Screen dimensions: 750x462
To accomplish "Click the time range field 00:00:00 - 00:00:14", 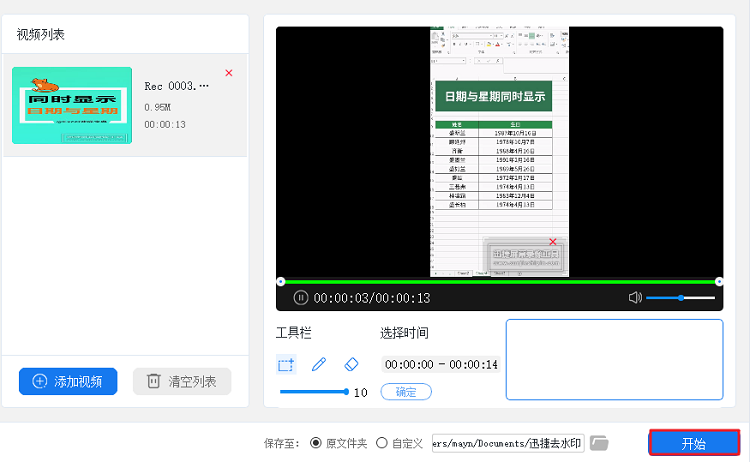I will (440, 365).
